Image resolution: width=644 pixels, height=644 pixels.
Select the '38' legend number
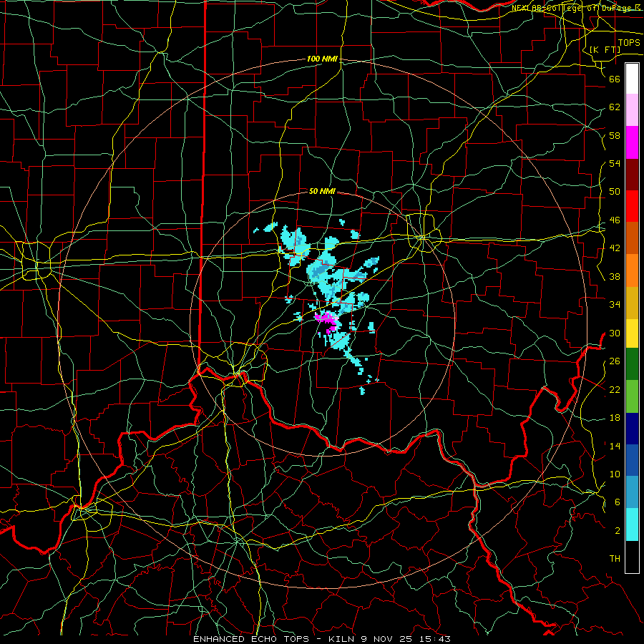[x=615, y=276]
